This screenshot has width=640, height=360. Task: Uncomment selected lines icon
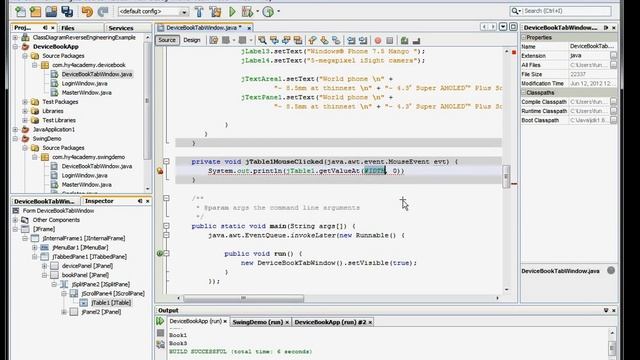(x=416, y=40)
